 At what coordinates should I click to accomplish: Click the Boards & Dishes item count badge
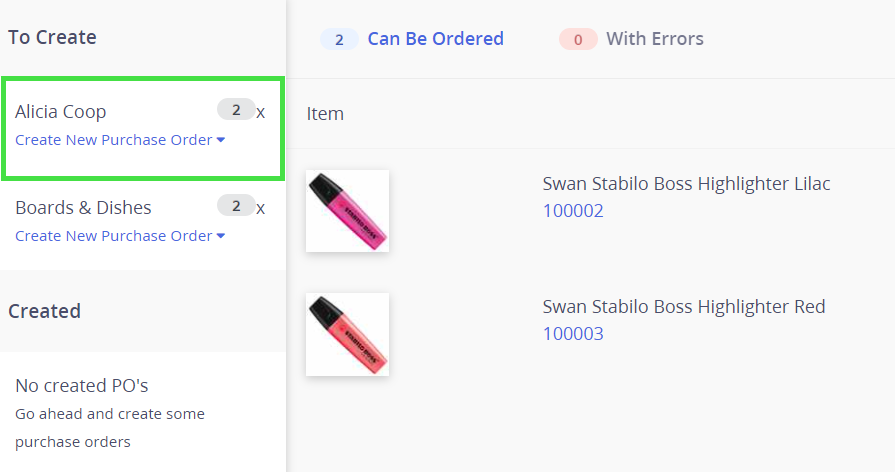236,206
